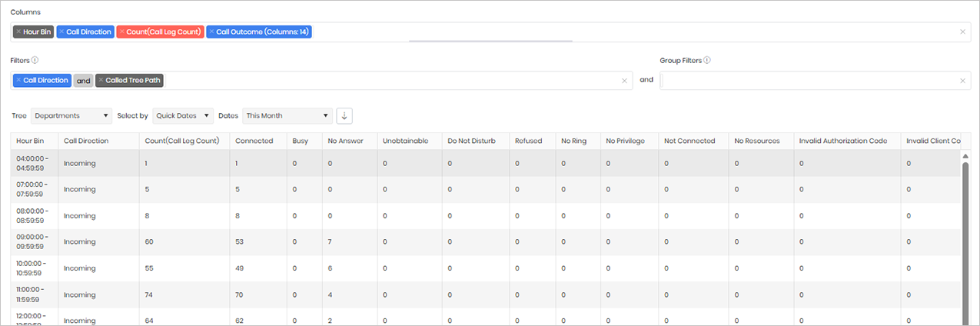This screenshot has width=980, height=326.
Task: Sort by the Hour Bin column header
Action: pyautogui.click(x=30, y=141)
